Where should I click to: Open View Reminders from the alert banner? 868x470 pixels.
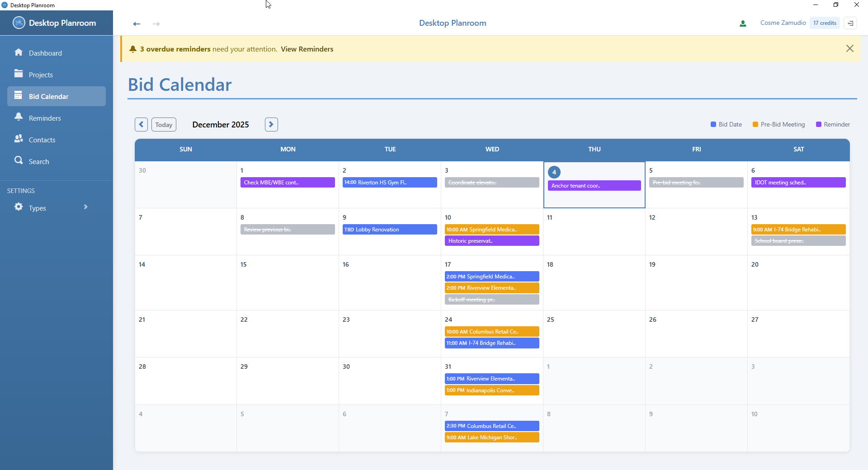pyautogui.click(x=307, y=49)
